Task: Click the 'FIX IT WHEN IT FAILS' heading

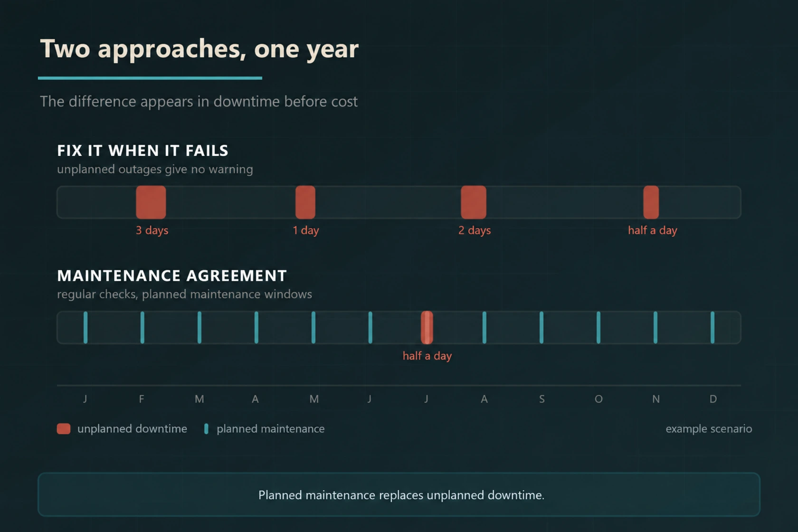Action: 142,151
